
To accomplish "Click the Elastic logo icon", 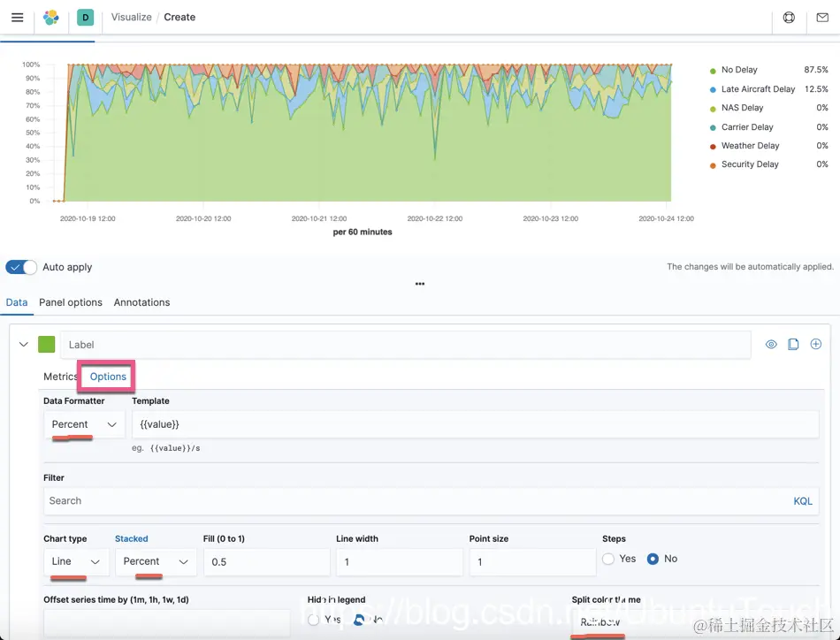I will [51, 17].
